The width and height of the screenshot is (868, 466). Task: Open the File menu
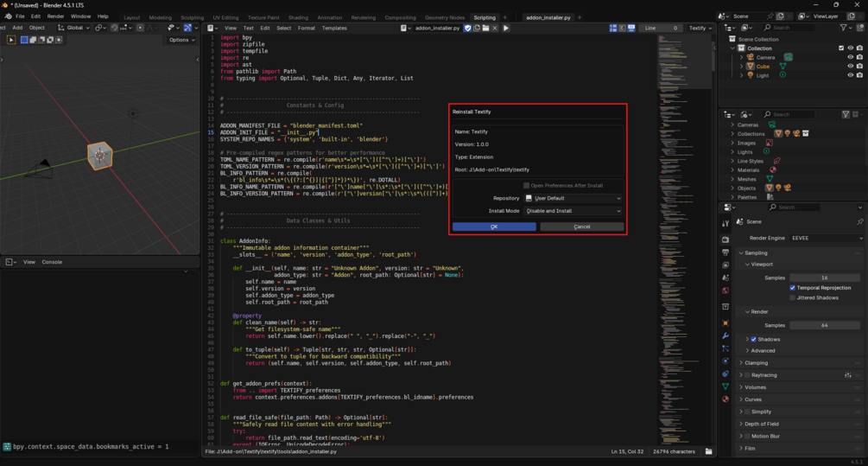pos(20,16)
